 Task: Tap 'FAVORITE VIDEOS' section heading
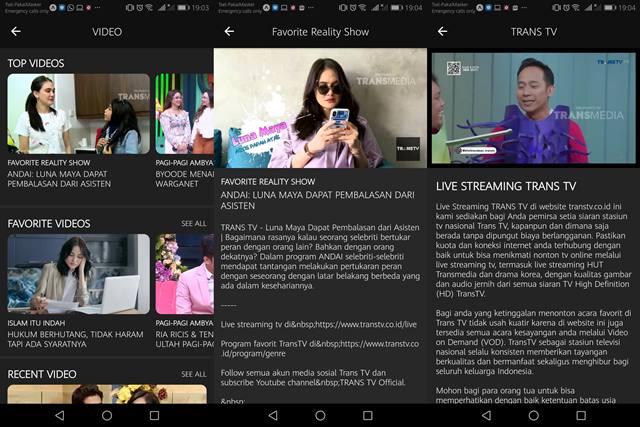[x=49, y=224]
